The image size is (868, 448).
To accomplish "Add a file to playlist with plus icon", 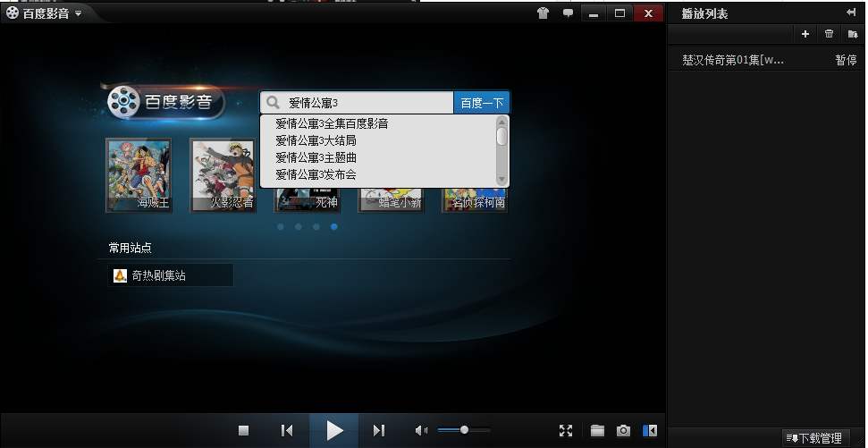I will pos(805,34).
